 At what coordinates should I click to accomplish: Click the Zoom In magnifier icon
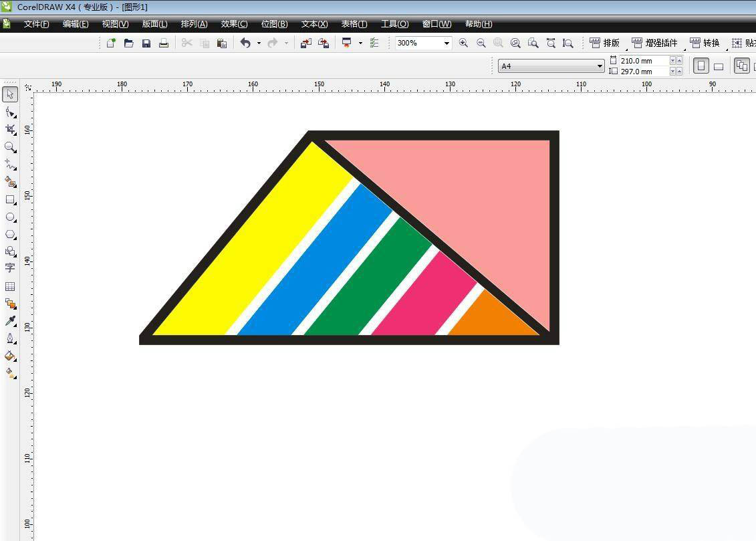point(463,43)
